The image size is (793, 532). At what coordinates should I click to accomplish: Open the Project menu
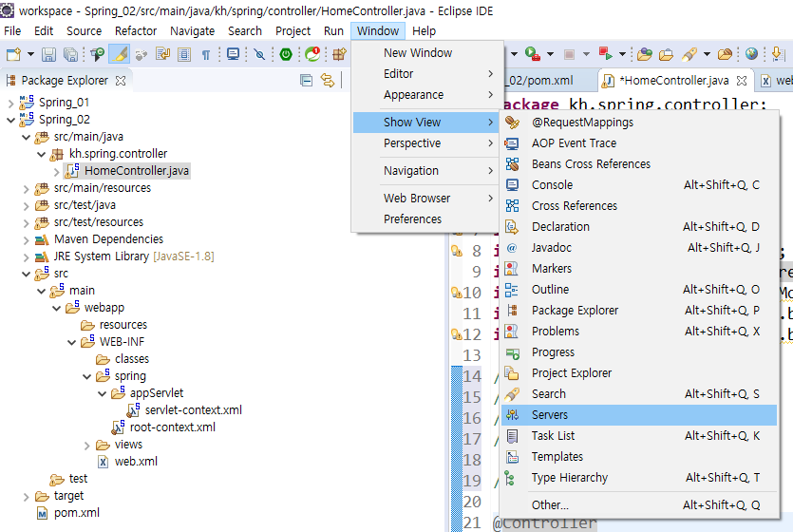pos(293,30)
